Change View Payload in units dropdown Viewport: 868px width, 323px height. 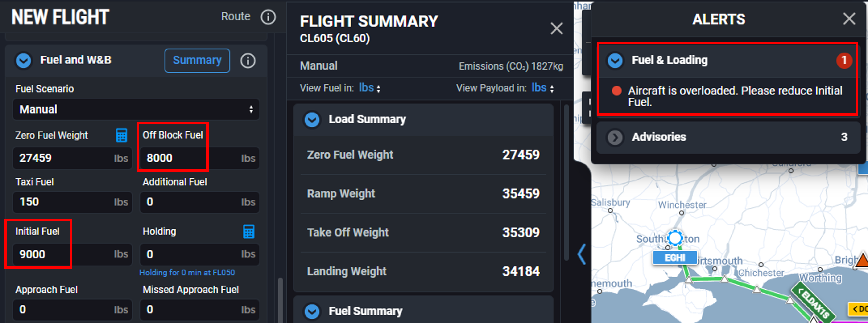[542, 88]
